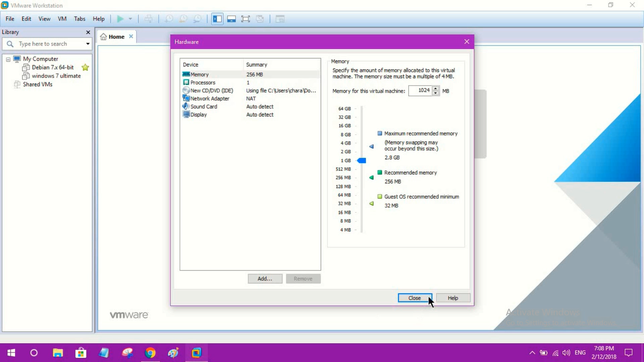Click the show or hide Library icon
This screenshot has width=644, height=362.
217,18
